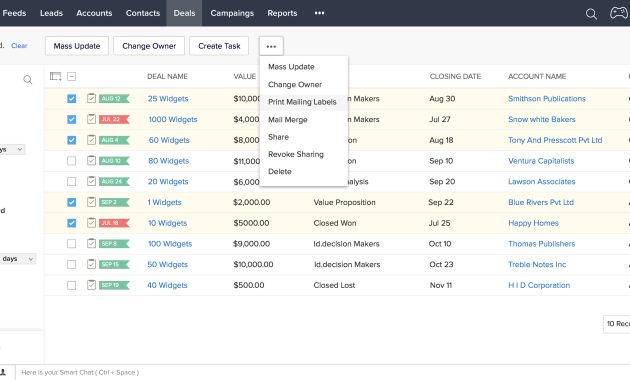630x380 pixels.
Task: Open the Smithson Publications account link
Action: (546, 98)
